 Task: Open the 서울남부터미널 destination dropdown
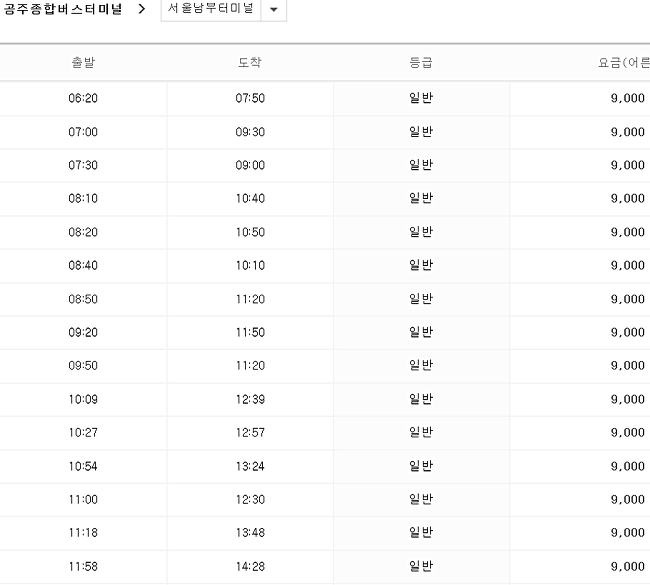tap(223, 9)
